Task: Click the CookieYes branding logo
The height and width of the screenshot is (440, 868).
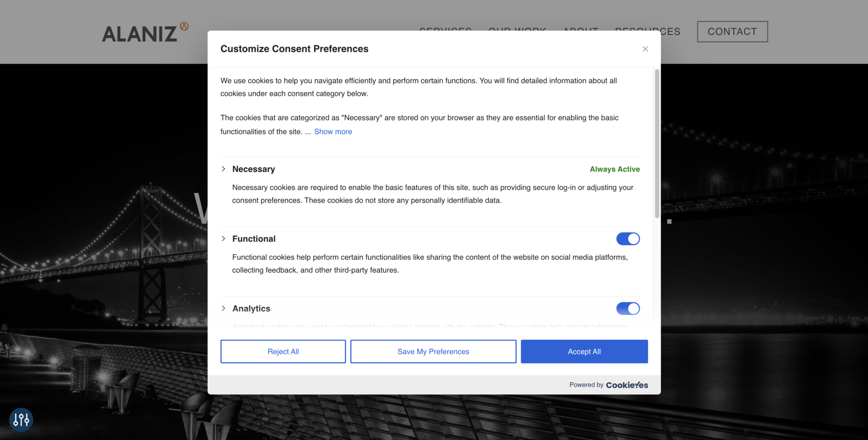Action: [626, 385]
